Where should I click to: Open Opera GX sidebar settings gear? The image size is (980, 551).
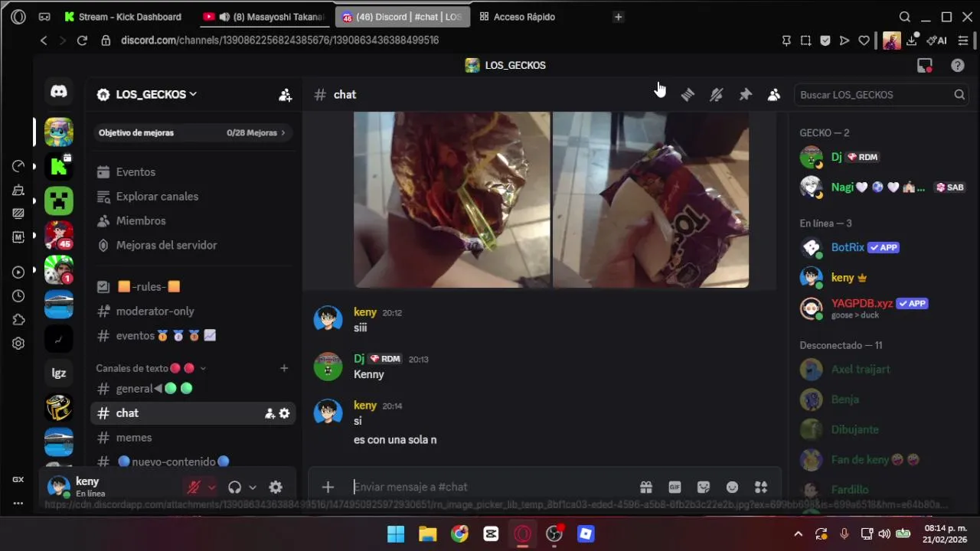pyautogui.click(x=18, y=344)
